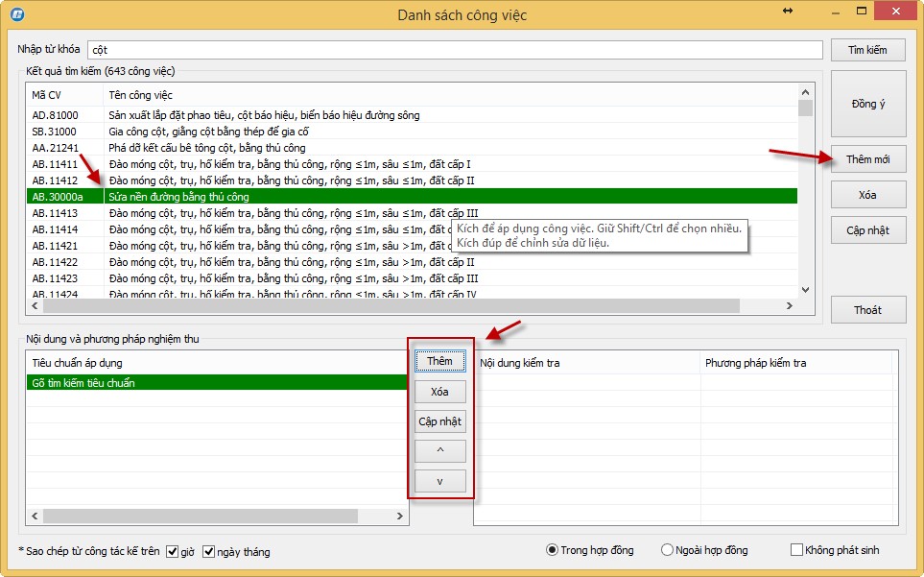Click the move-down 'v' button
924x577 pixels.
tap(439, 481)
